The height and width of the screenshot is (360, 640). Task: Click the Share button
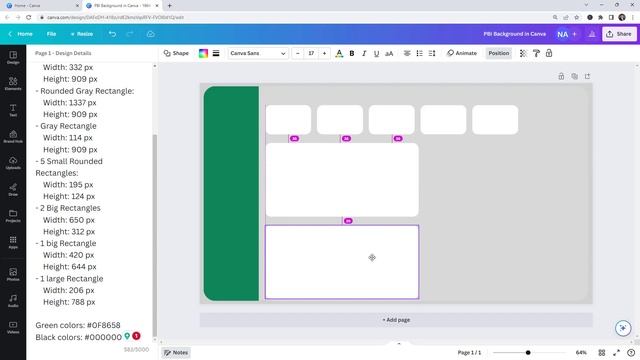[x=619, y=34]
